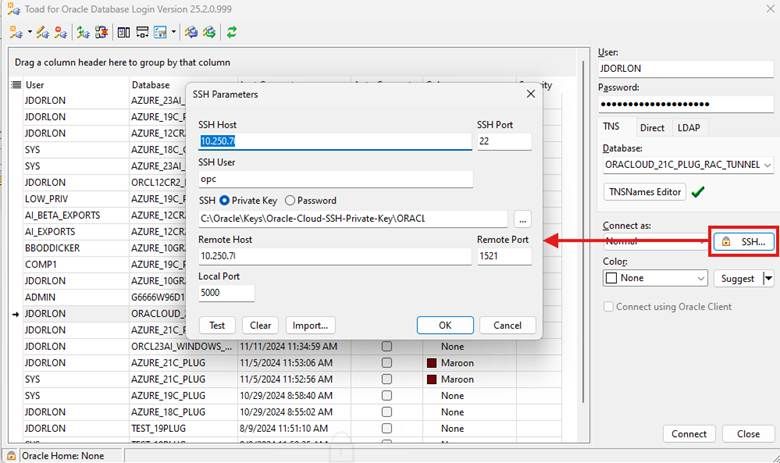Image resolution: width=780 pixels, height=463 pixels.
Task: Click the Maroon swatch in JDORLON AZURE_21C_PLUG row
Action: pyautogui.click(x=431, y=363)
